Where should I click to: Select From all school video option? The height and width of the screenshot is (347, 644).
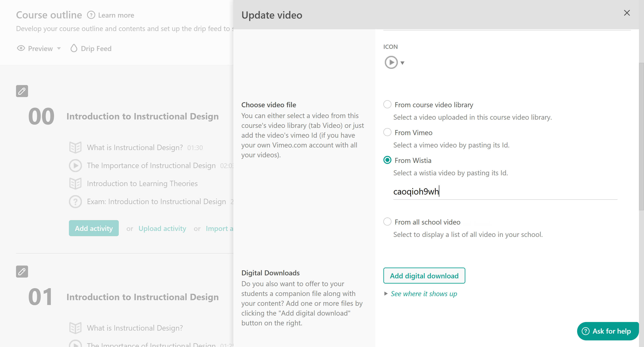click(x=387, y=222)
